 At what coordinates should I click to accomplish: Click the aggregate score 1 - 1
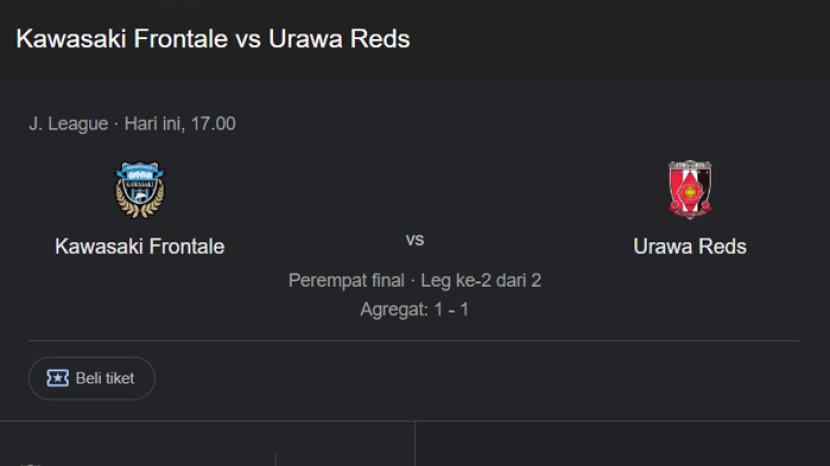[451, 310]
